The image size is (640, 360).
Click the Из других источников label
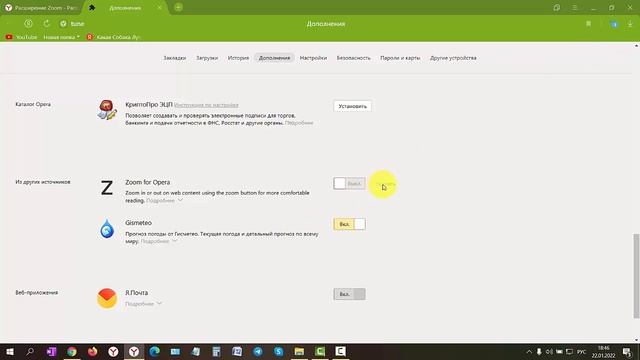(43, 182)
